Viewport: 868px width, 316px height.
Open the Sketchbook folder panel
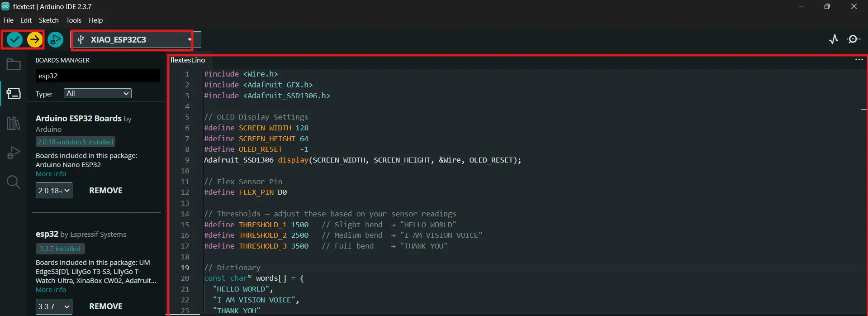pyautogui.click(x=14, y=65)
